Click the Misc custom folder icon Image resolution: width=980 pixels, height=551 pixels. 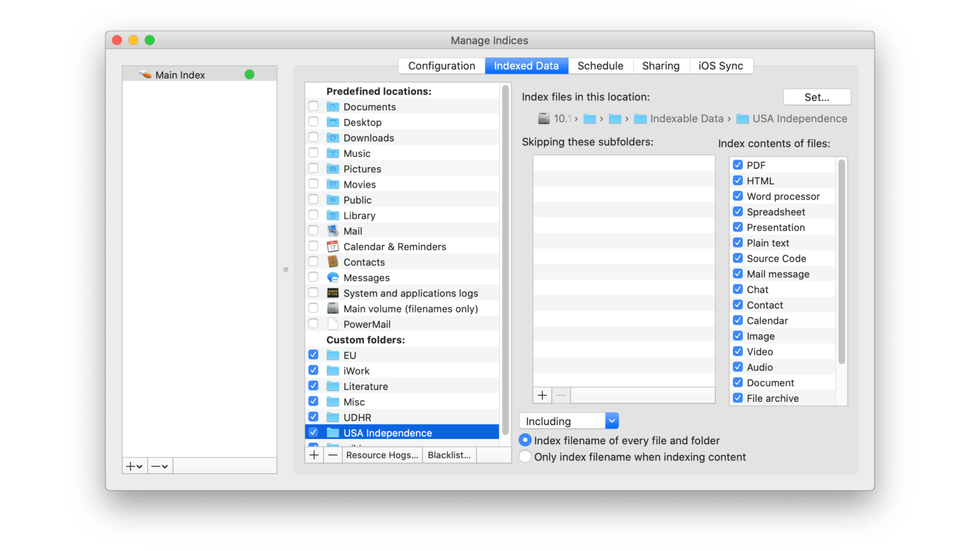tap(333, 402)
